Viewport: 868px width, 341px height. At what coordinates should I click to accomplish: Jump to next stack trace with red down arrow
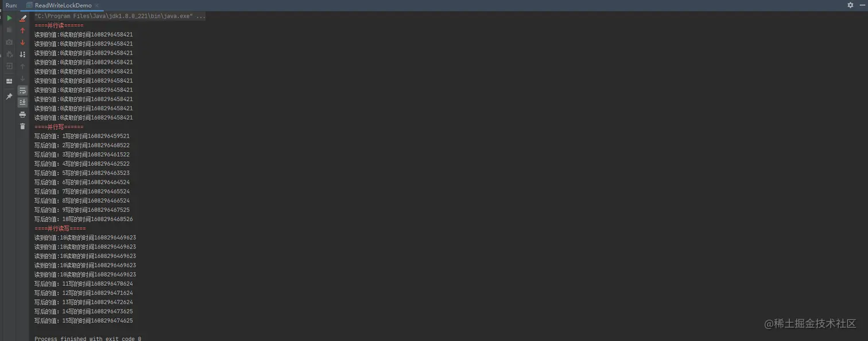(x=22, y=42)
